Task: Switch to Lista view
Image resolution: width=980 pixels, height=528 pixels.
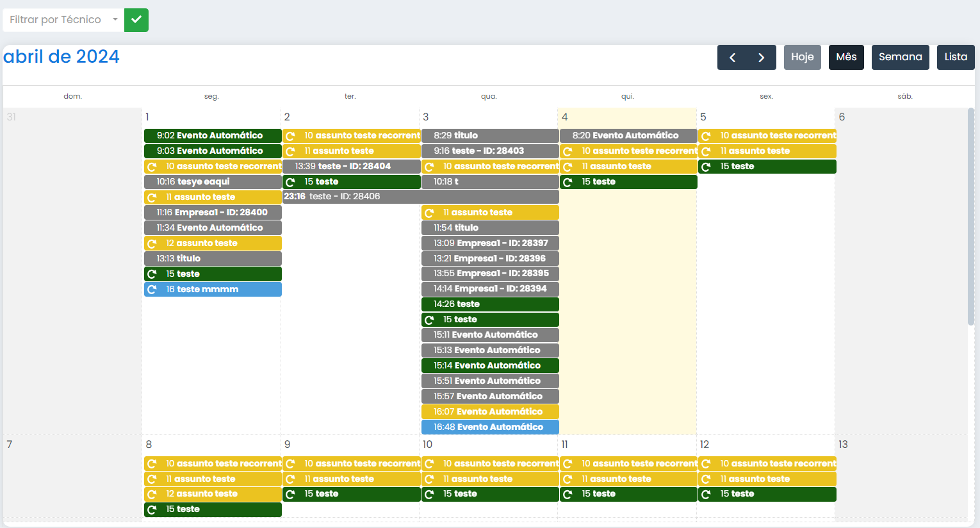Action: (956, 57)
